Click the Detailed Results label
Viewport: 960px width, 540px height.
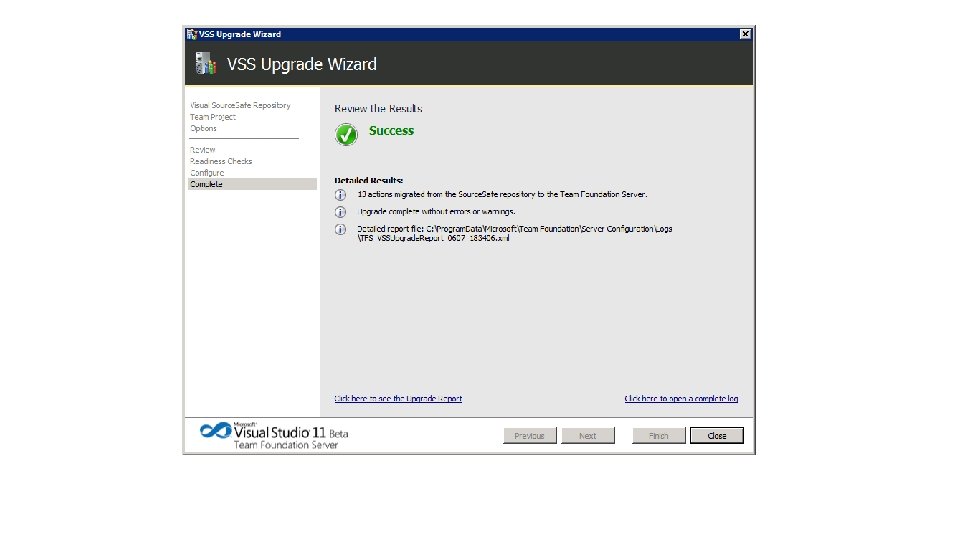369,180
